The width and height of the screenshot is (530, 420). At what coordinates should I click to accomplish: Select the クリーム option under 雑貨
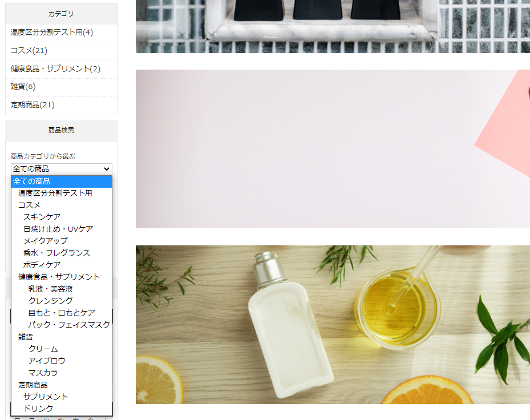click(x=43, y=349)
